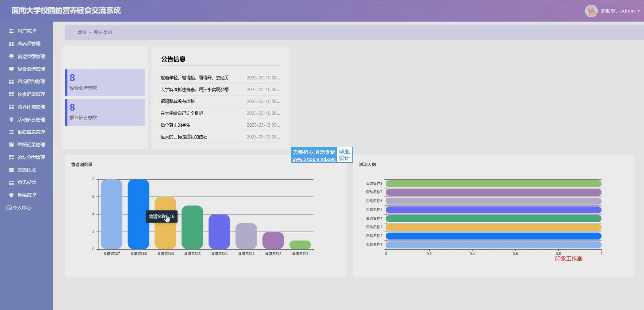The width and height of the screenshot is (644, 310).
Task: Click the 报名信息管理 sliders icon
Action: tap(11, 132)
